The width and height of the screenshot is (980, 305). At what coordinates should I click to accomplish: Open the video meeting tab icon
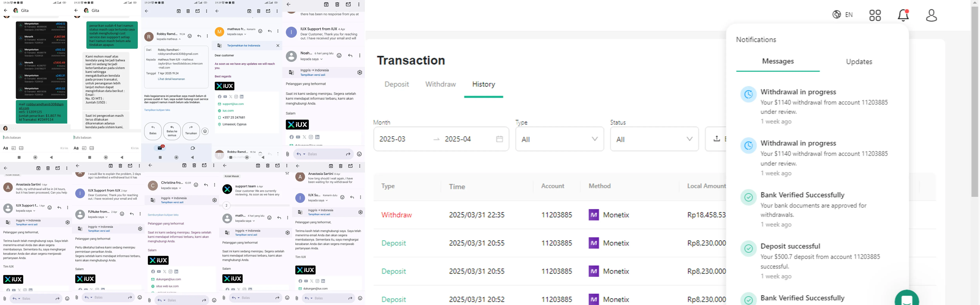pos(192,148)
